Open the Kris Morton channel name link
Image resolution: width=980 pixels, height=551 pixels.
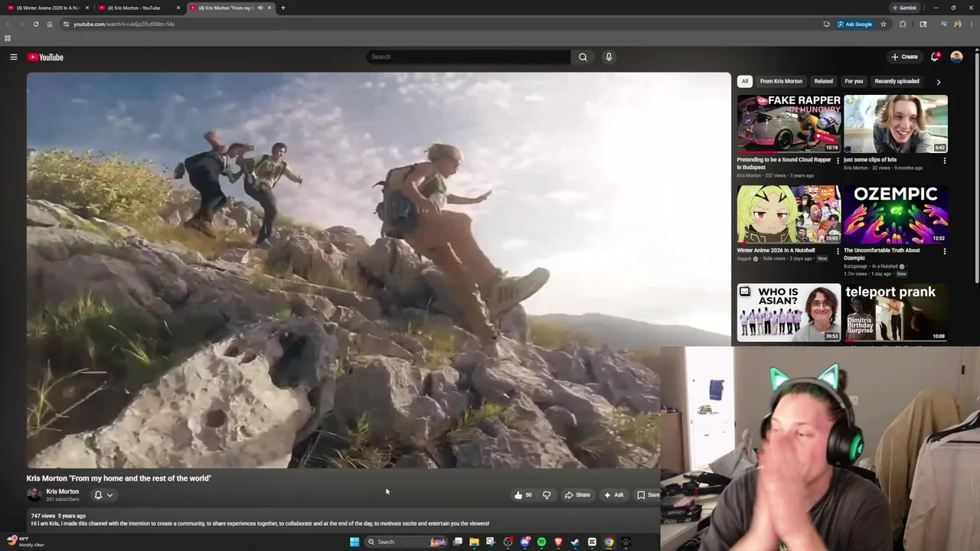62,491
